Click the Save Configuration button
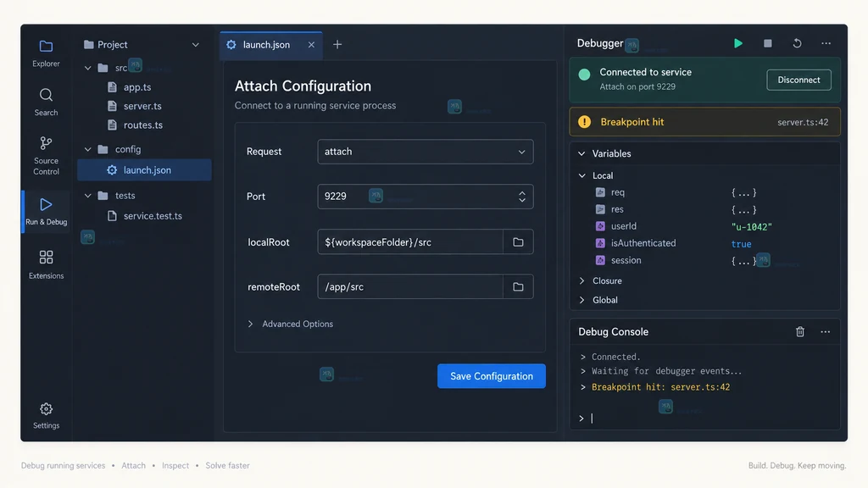 (x=491, y=376)
